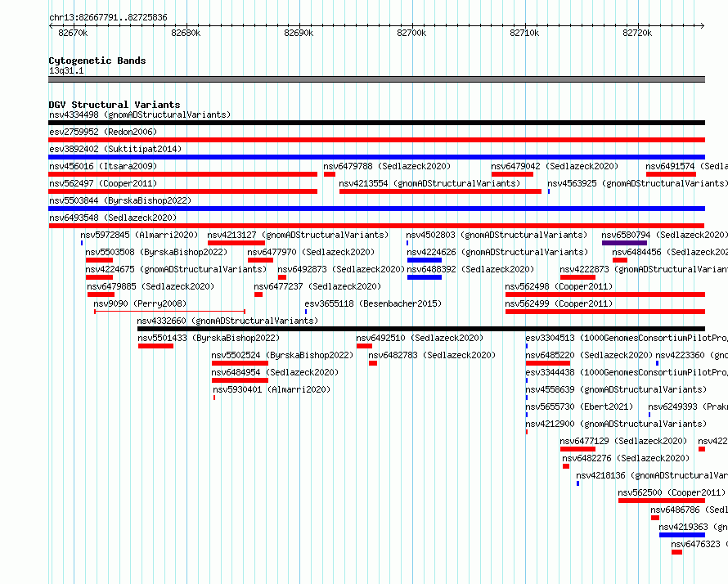Click the blue nsv4224626 variant bar

(425, 260)
